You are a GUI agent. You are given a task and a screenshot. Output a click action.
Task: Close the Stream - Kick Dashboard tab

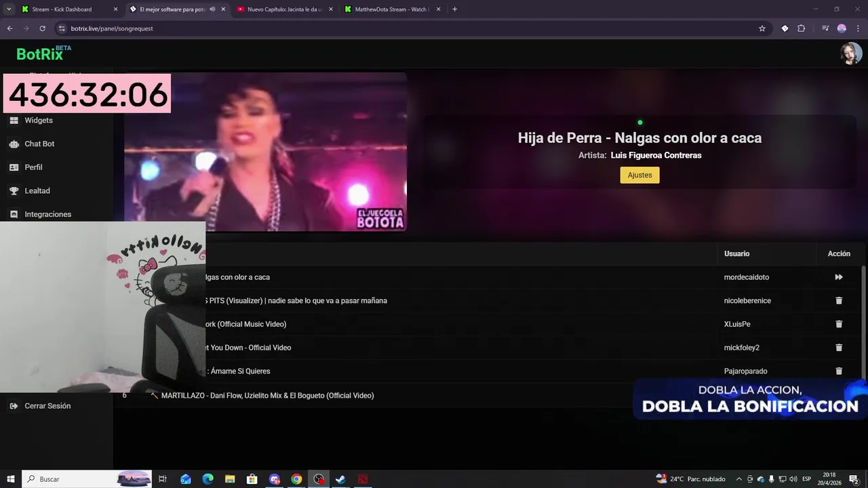(x=115, y=9)
